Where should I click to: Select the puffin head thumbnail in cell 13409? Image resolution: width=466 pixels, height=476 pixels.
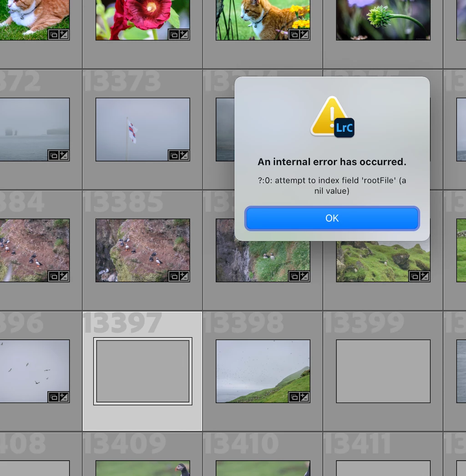pos(143,468)
